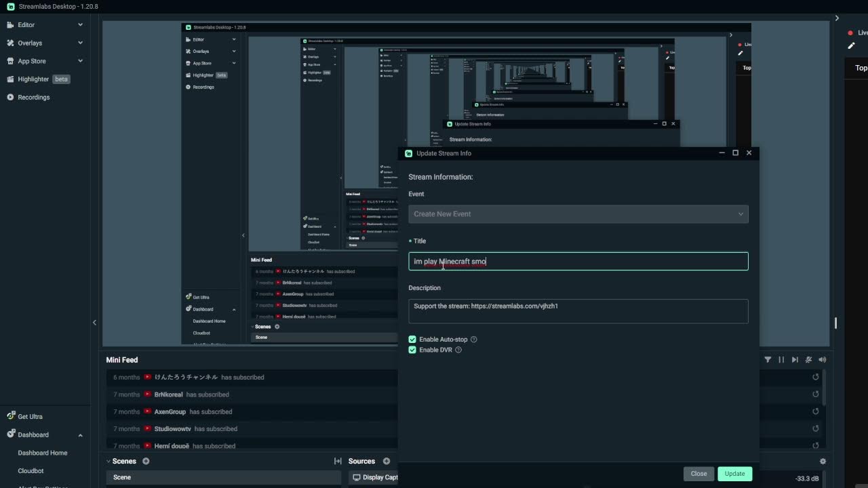This screenshot has height=488, width=868.
Task: Add a new scene with the plus icon
Action: coord(146,462)
